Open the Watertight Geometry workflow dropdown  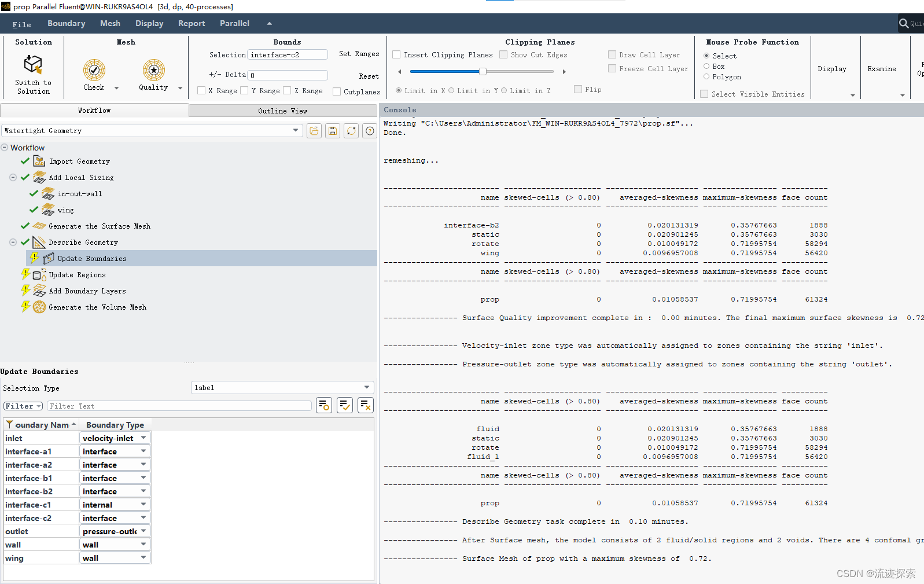(152, 131)
